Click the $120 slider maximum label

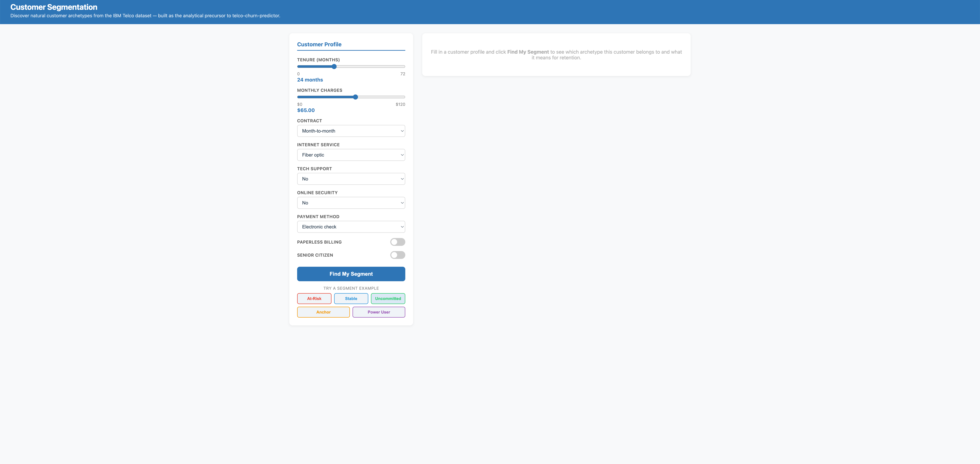[x=400, y=104]
